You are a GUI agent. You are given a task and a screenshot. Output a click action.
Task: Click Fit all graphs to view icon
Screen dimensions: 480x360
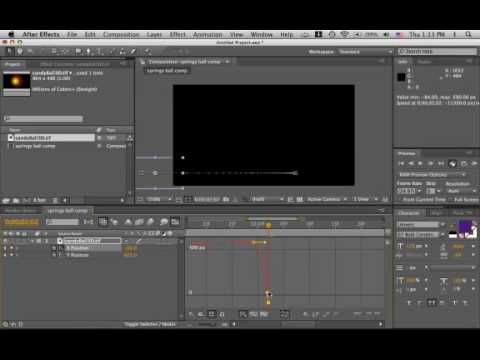264,314
